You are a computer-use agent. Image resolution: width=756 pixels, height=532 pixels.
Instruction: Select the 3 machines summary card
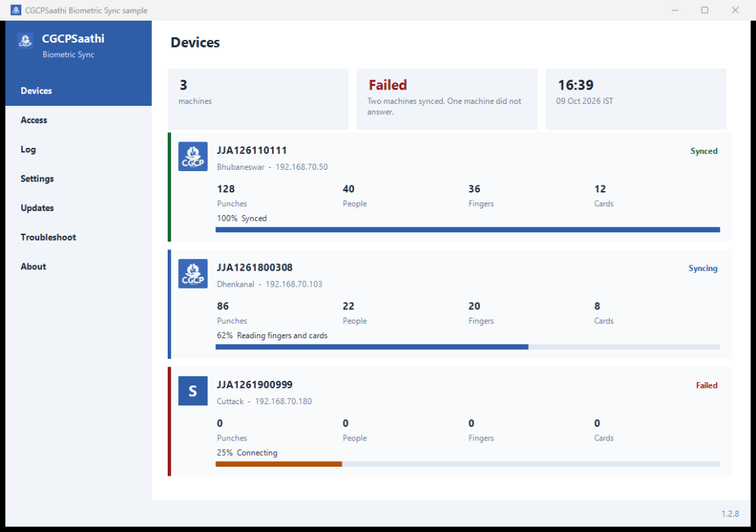click(x=258, y=99)
